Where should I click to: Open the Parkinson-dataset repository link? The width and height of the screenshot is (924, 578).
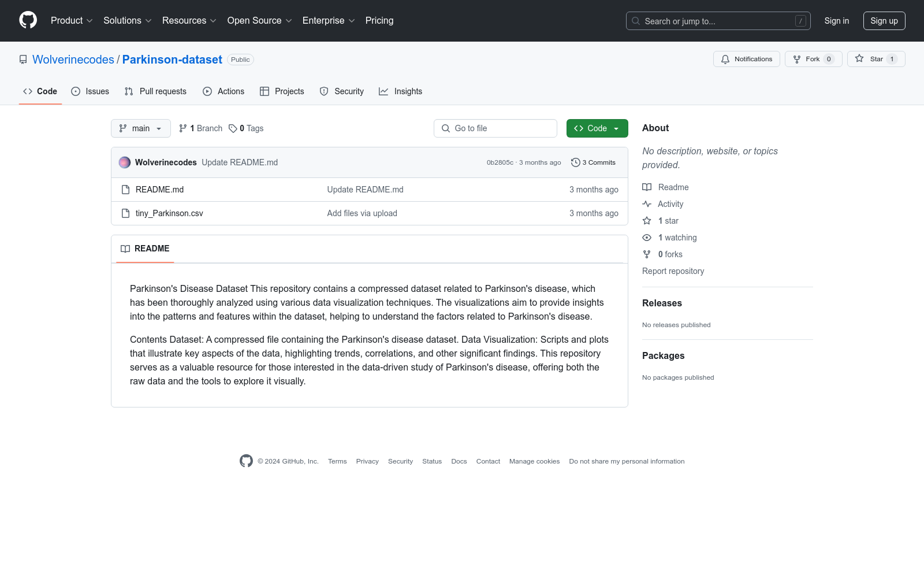click(x=172, y=60)
